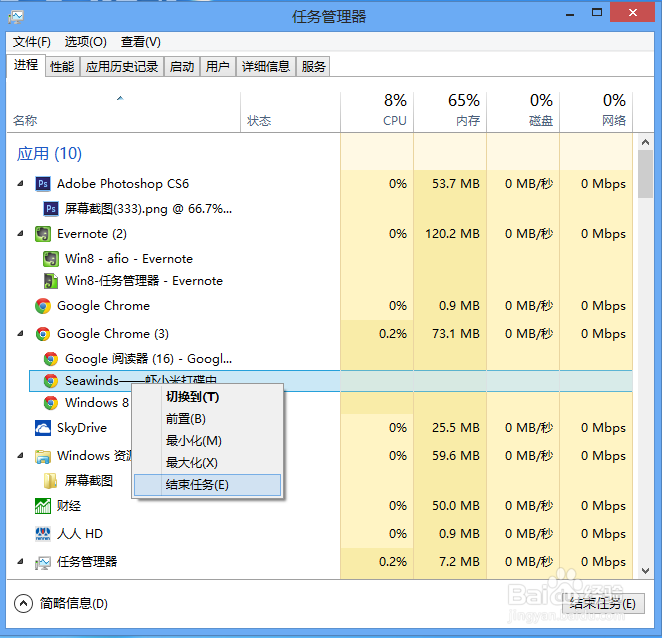Click the 人人 HD app icon
The width and height of the screenshot is (662, 638).
click(43, 534)
